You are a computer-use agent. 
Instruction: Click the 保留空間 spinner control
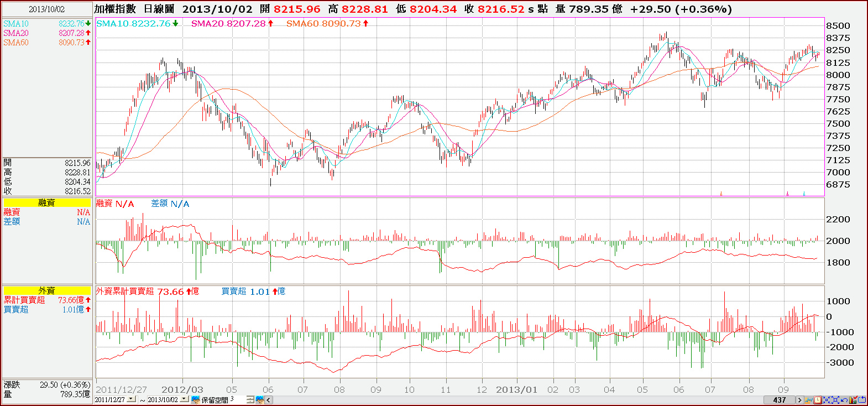tap(250, 400)
